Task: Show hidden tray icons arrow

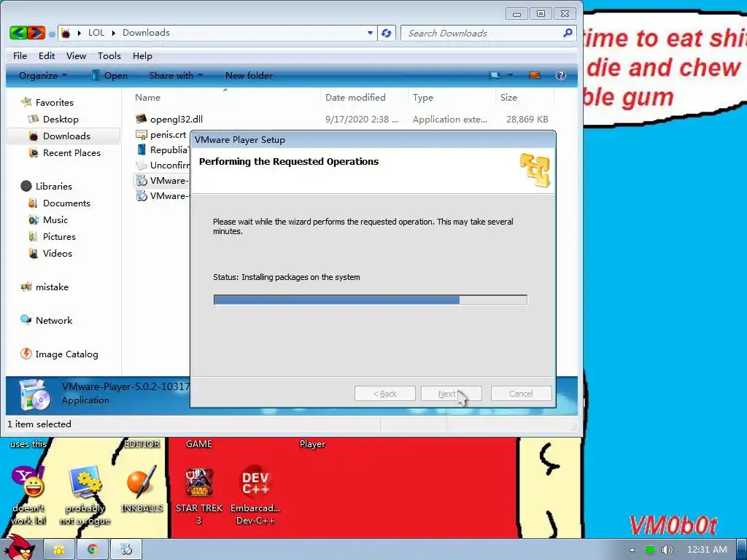Action: coord(632,550)
